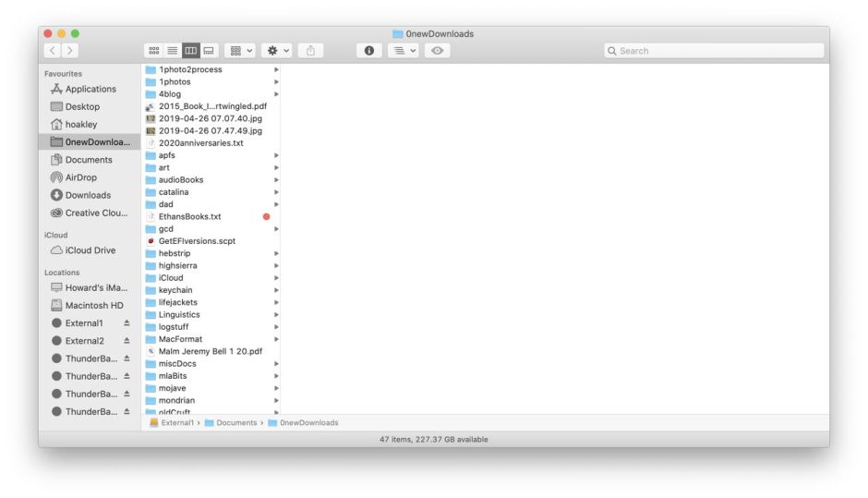Go back with the left arrow button
The image size is (868, 498).
point(53,51)
